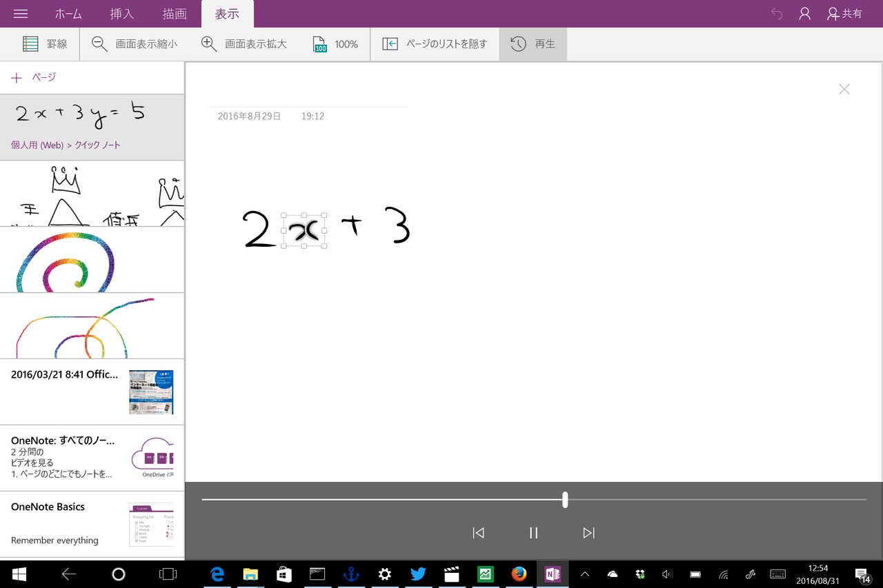Switch to the 描画 ribbon tab
Screen dimensions: 883x588
pyautogui.click(x=175, y=13)
